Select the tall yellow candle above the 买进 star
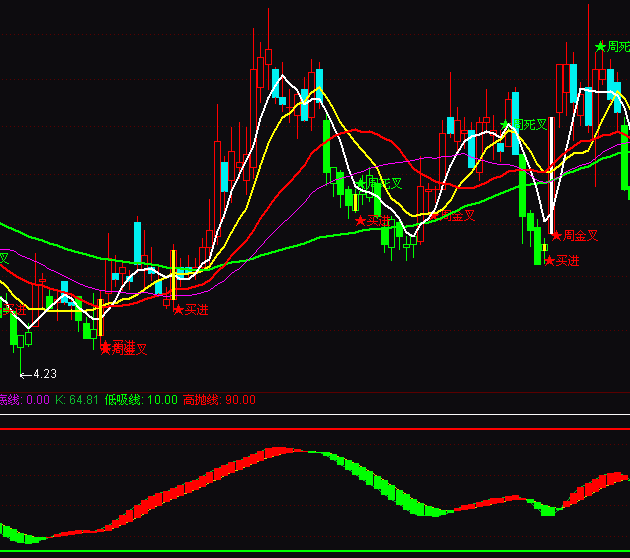Image resolution: width=630 pixels, height=558 pixels. (x=173, y=275)
